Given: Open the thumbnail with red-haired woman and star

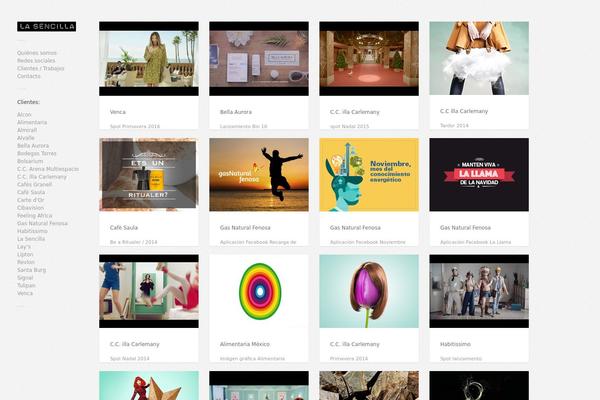Looking at the screenshot, I should pyautogui.click(x=149, y=385).
